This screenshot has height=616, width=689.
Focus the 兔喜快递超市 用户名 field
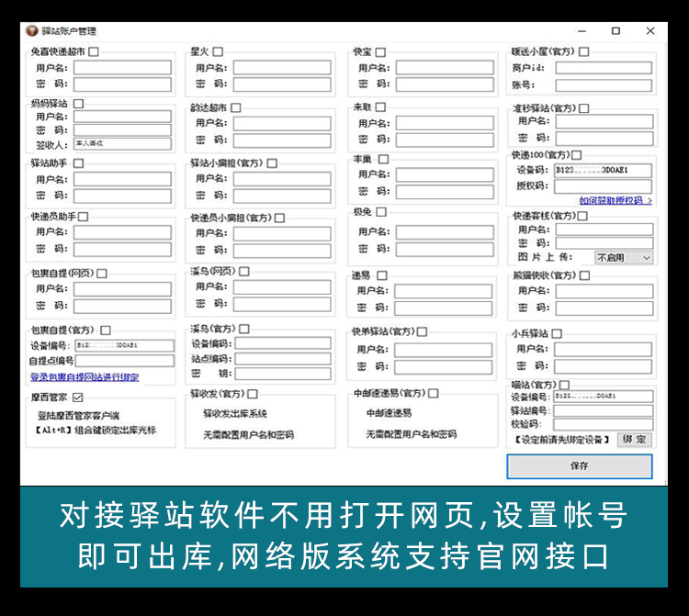point(122,68)
